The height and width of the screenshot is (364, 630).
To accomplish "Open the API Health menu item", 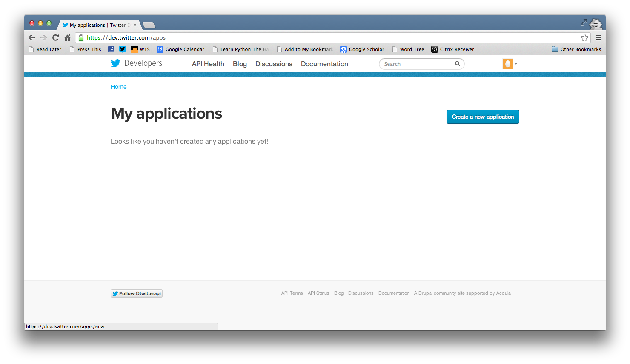I will (x=208, y=64).
